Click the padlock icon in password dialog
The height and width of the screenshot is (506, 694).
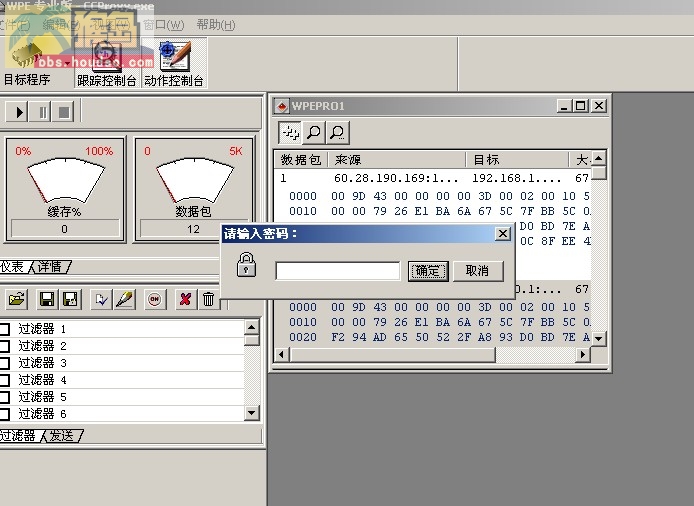click(246, 265)
